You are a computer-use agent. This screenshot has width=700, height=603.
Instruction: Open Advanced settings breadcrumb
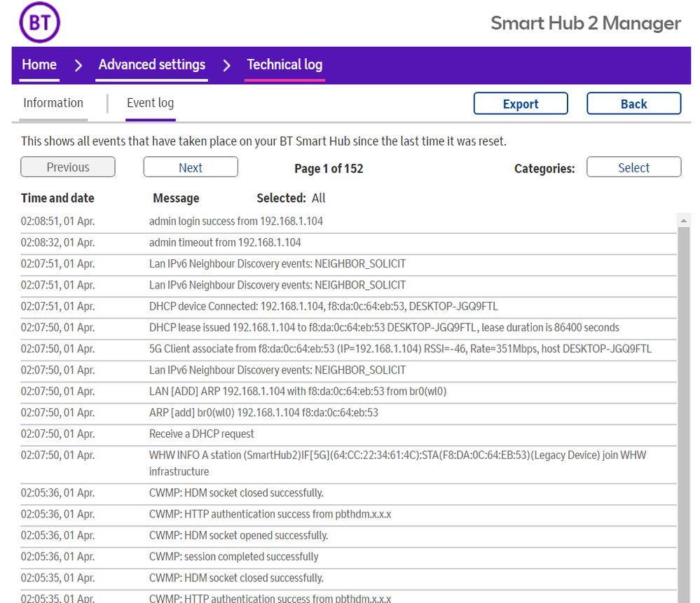coord(152,65)
